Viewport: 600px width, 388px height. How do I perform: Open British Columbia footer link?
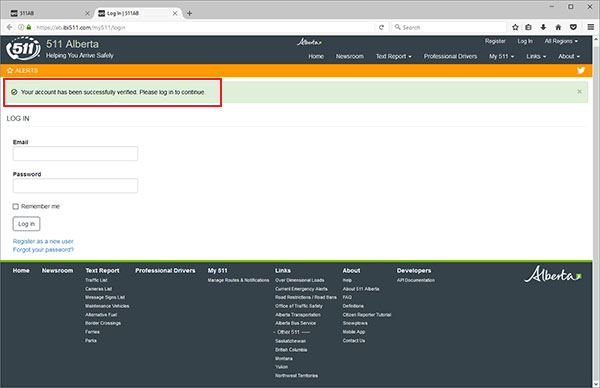291,350
